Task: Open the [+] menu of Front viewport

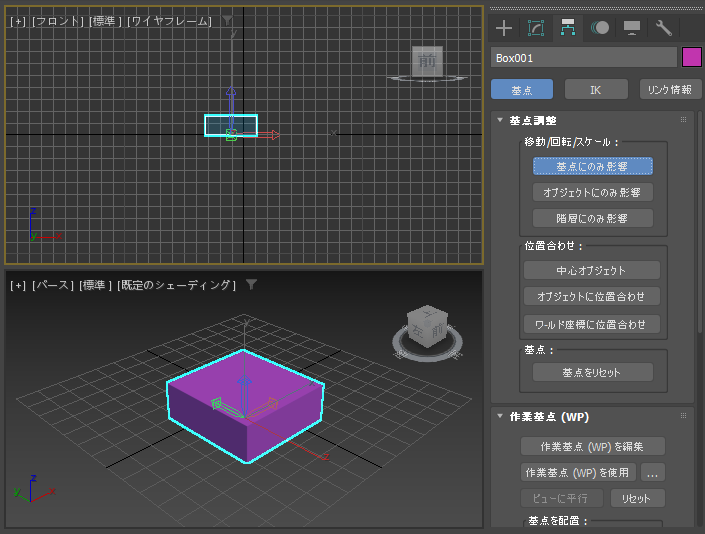Action: [18, 21]
